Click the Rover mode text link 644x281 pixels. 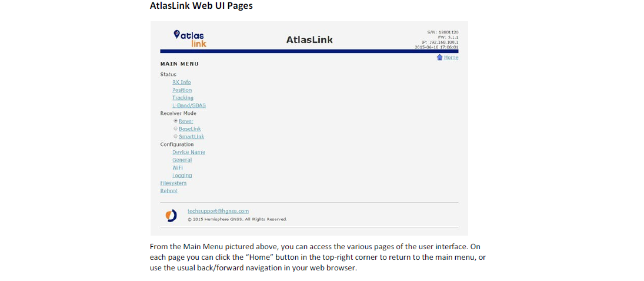pyautogui.click(x=186, y=121)
